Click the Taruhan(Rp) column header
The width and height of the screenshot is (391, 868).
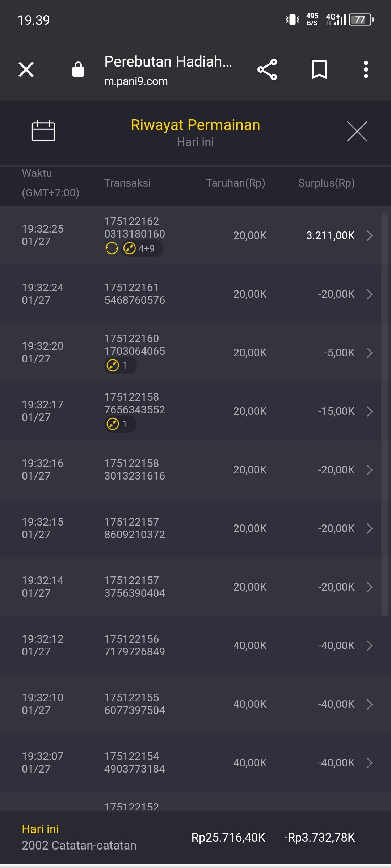pos(235,183)
